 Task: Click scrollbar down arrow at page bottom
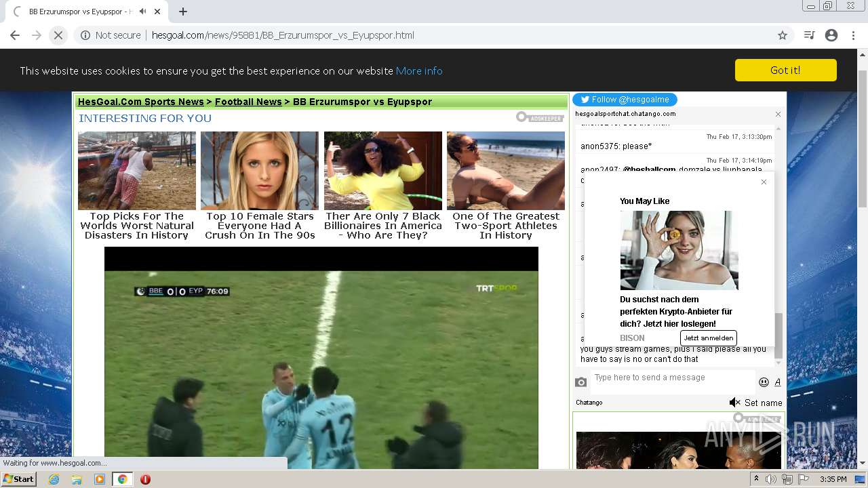click(x=863, y=464)
